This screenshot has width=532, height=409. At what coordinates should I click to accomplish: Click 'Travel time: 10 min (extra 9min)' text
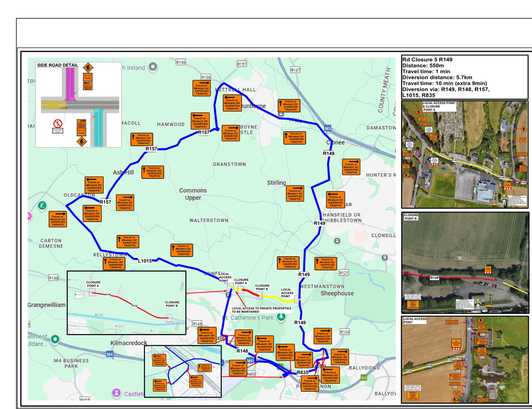coord(444,83)
